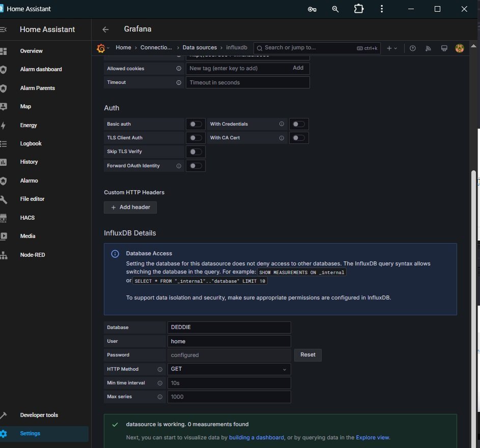Open the Grafana user avatar menu

click(x=459, y=48)
